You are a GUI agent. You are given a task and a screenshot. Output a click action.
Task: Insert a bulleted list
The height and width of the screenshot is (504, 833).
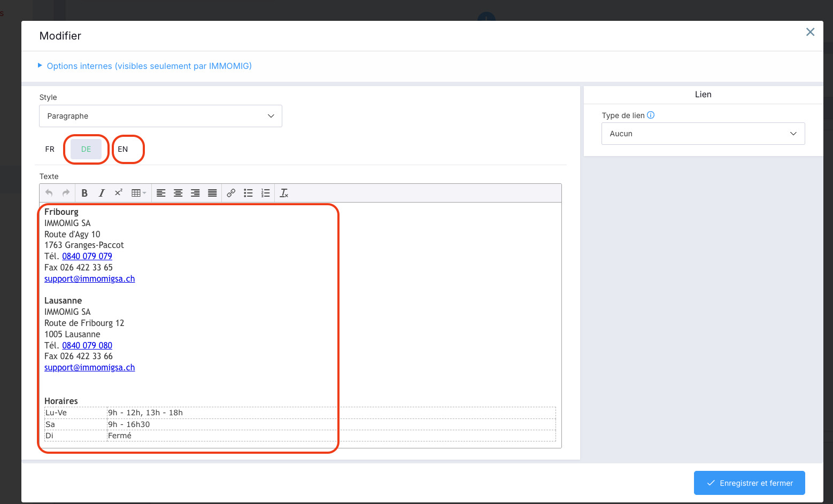click(x=248, y=193)
